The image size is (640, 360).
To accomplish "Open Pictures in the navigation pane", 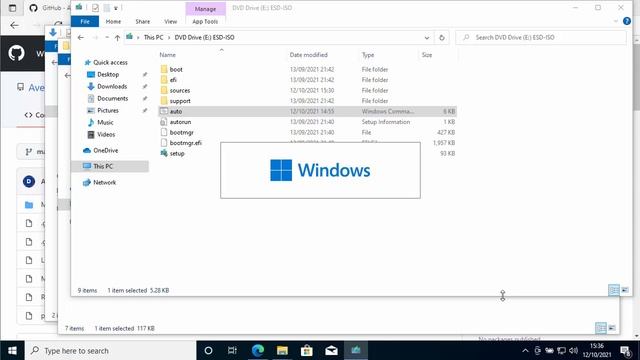I will click(108, 110).
